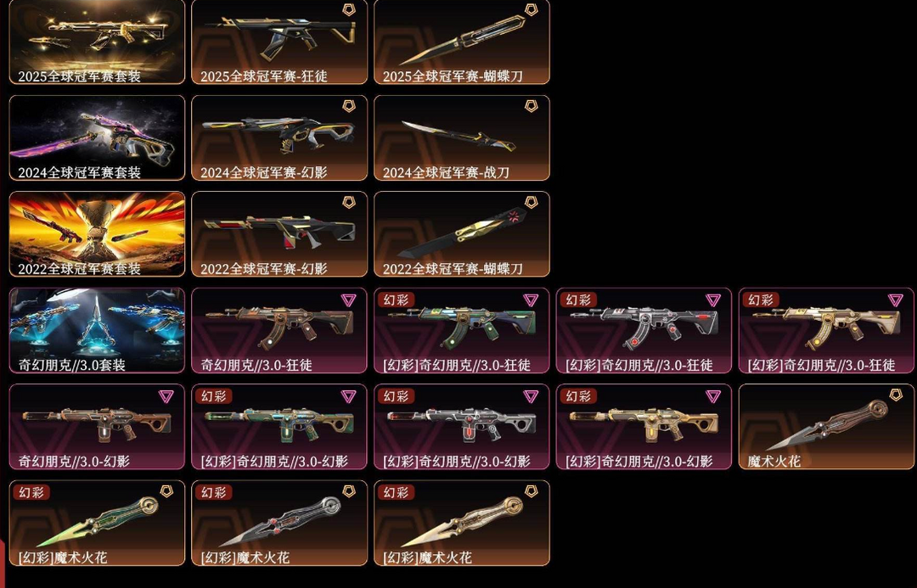Select the green [幻彩]魔术火花 knife card
The height and width of the screenshot is (588, 917).
[97, 524]
